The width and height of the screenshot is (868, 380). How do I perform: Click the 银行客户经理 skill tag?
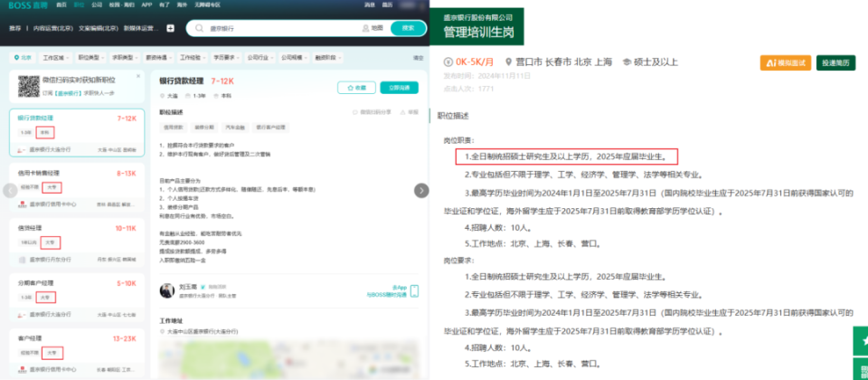(x=270, y=128)
